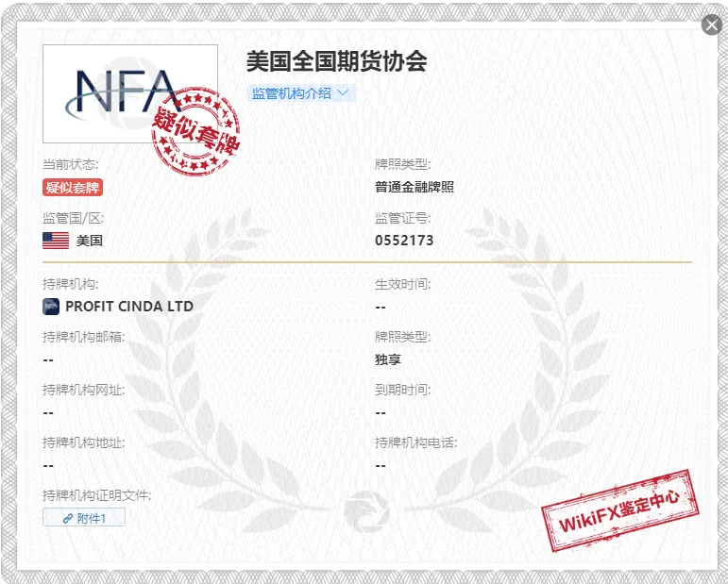Image resolution: width=728 pixels, height=584 pixels.
Task: Click the 当前状态 label
Action: coord(71,164)
